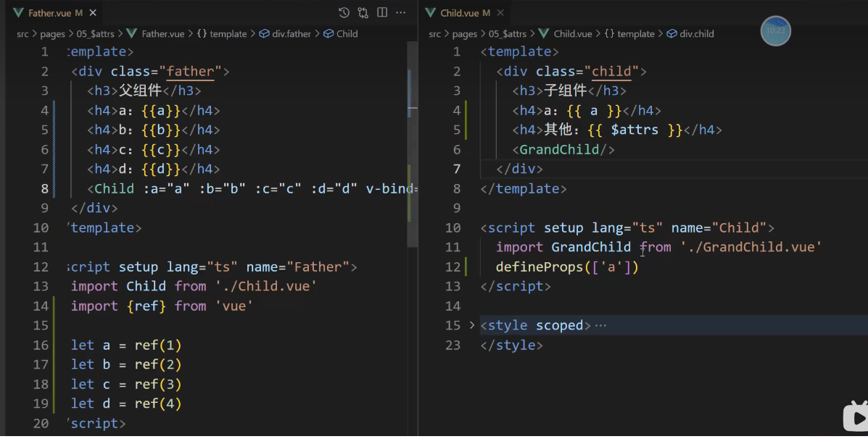The image size is (868, 439).
Task: Close the Father.vue tab
Action: point(93,13)
